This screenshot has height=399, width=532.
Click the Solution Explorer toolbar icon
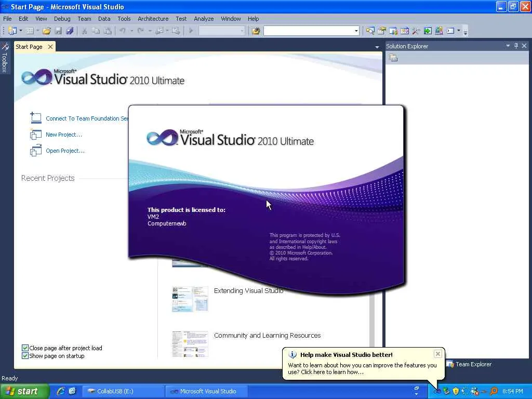pyautogui.click(x=370, y=31)
